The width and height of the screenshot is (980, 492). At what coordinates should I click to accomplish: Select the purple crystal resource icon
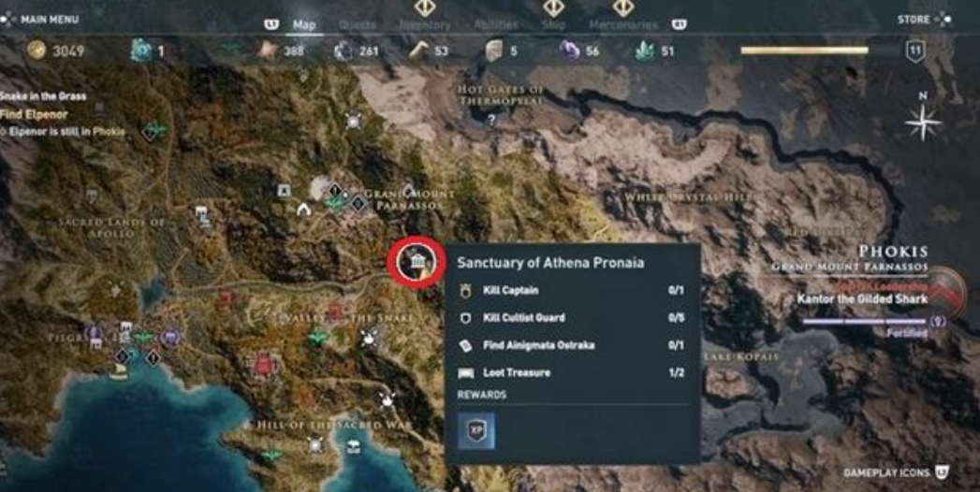click(x=569, y=50)
